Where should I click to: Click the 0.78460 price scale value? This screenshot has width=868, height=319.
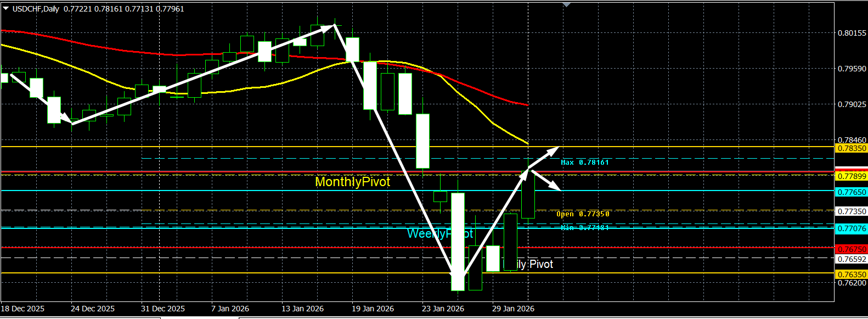(x=852, y=140)
